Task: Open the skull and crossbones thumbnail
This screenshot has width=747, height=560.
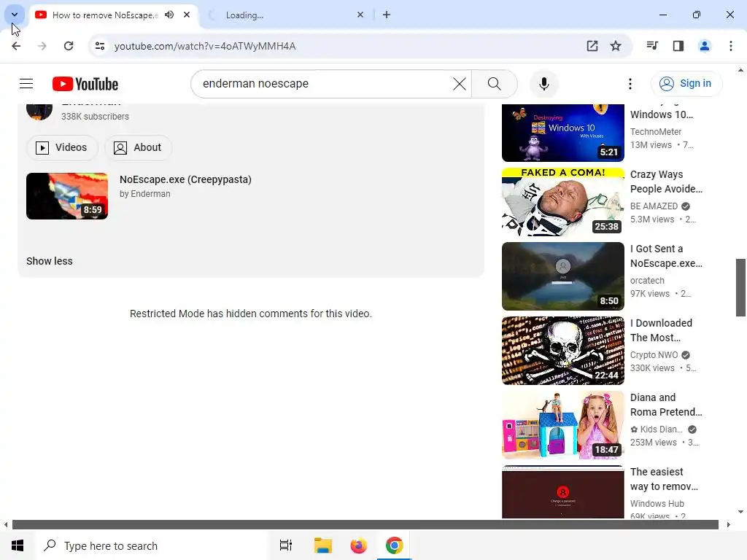Action: click(562, 351)
